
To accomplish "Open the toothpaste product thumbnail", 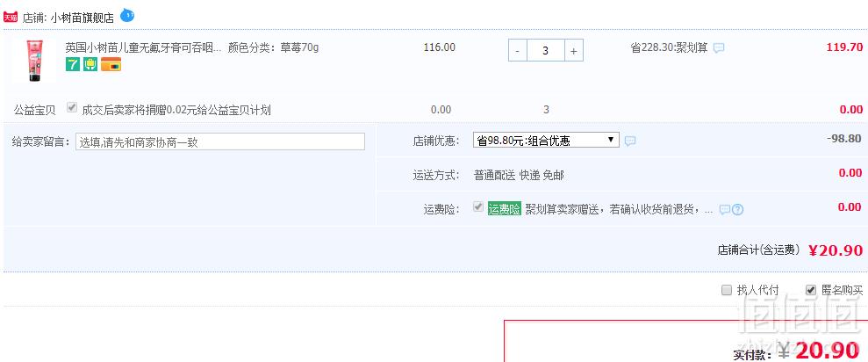I will point(33,61).
